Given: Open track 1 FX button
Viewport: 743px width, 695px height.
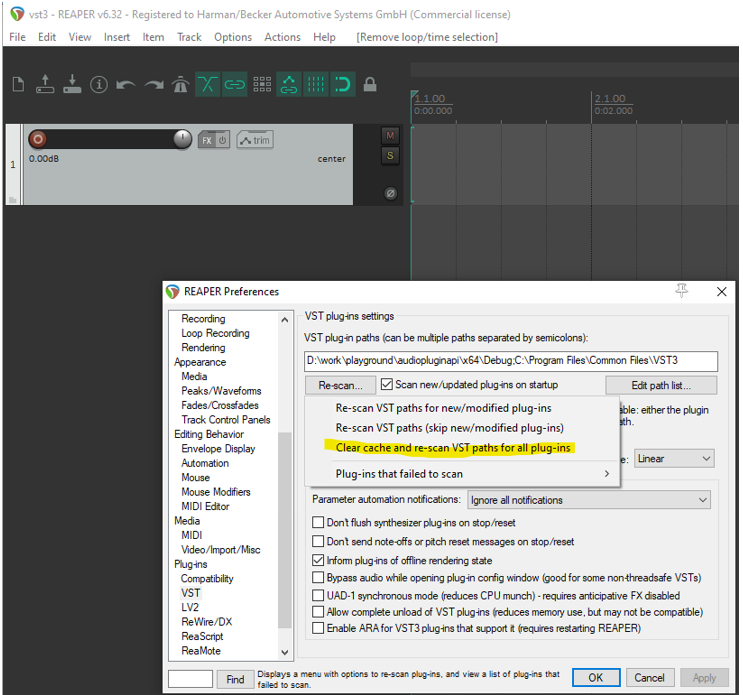Looking at the screenshot, I should pyautogui.click(x=207, y=140).
